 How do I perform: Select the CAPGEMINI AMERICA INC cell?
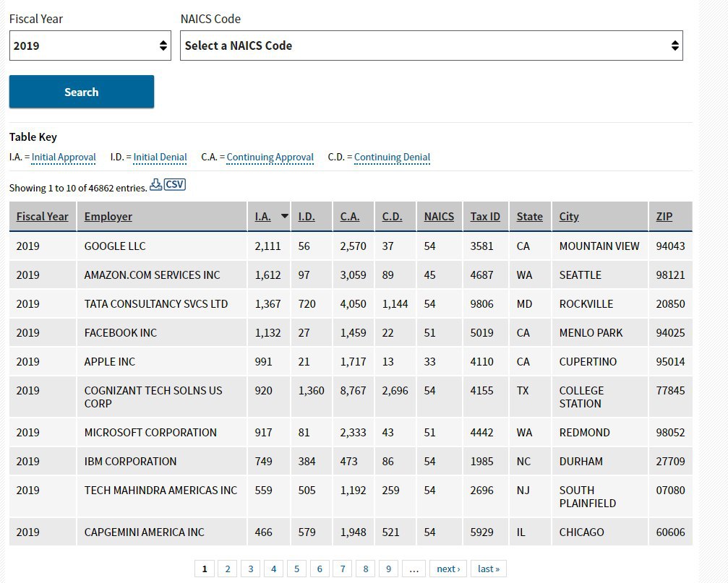[161, 532]
